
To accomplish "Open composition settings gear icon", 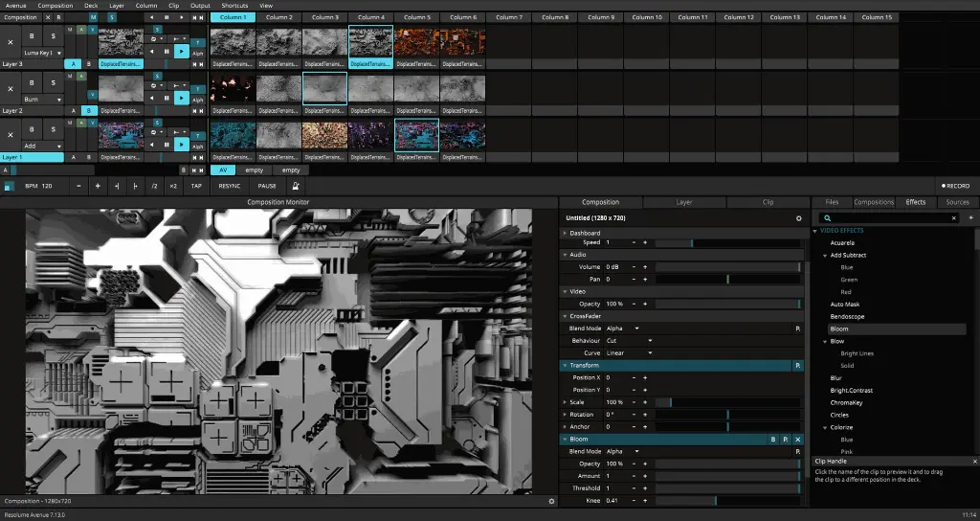I will point(799,218).
